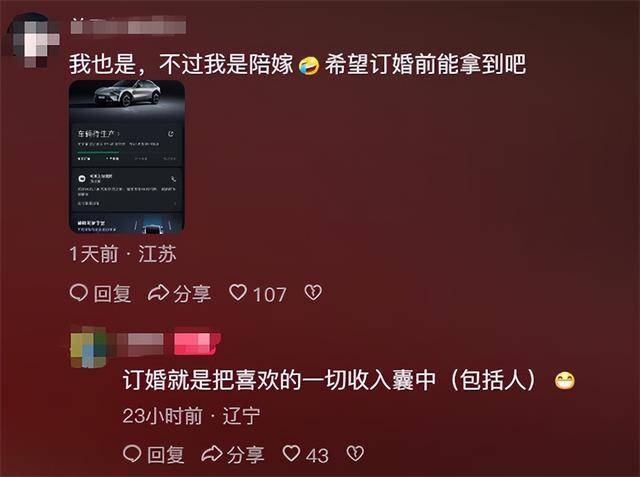The height and width of the screenshot is (477, 640).
Task: Open the second commenter's pixelated avatar
Action: point(88,347)
